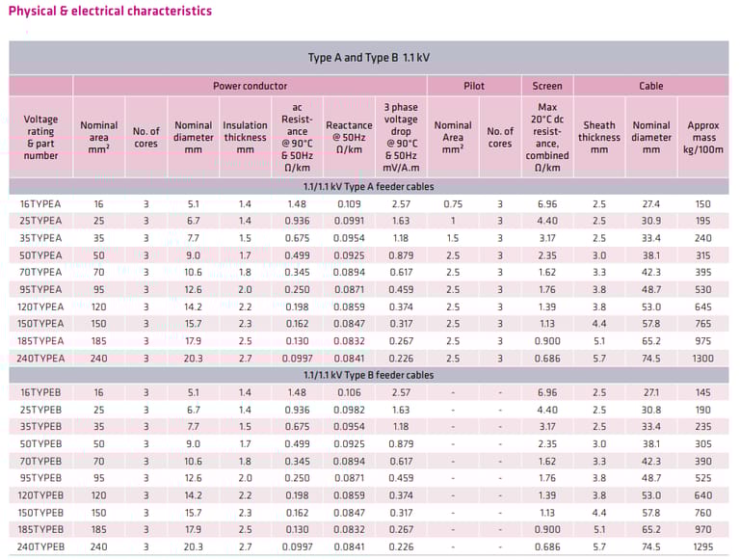Screen dimensions: 740x560
Task: Select the "Pilot" column group header
Action: tap(474, 86)
